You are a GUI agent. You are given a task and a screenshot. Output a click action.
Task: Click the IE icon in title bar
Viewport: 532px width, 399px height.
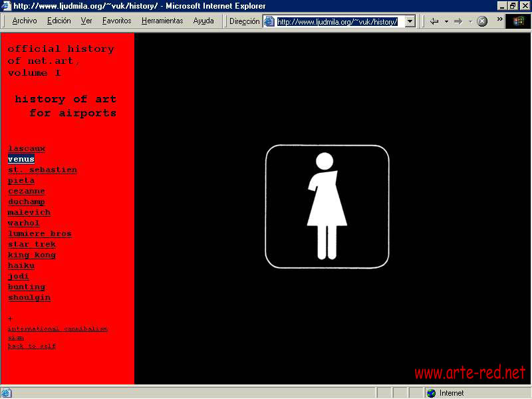[x=6, y=5]
